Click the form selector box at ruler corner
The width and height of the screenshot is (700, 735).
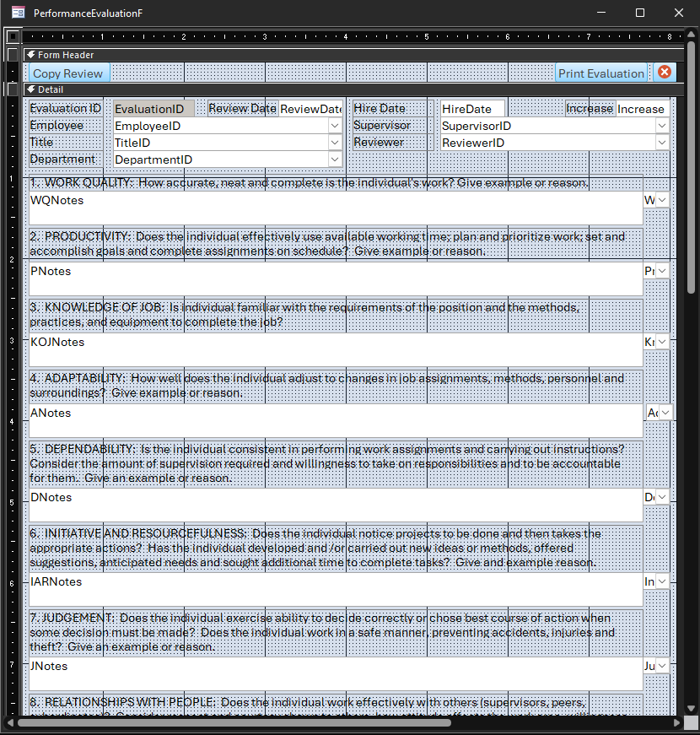coord(13,36)
